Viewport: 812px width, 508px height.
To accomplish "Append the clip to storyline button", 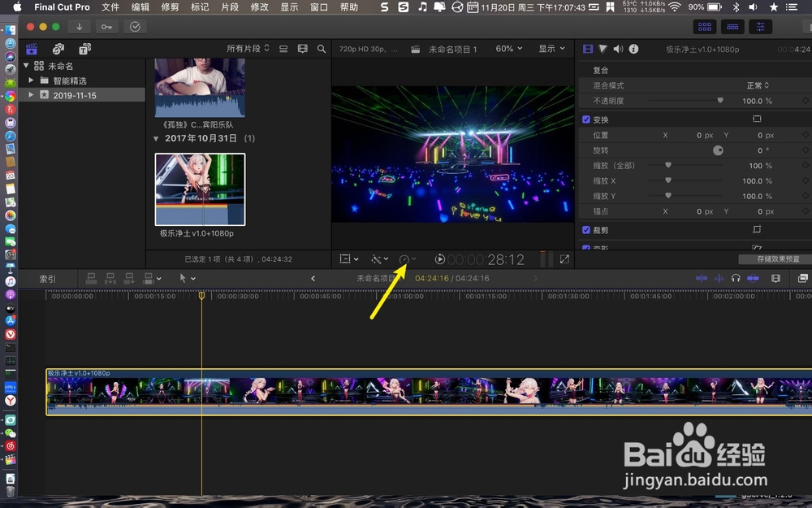I will point(129,278).
